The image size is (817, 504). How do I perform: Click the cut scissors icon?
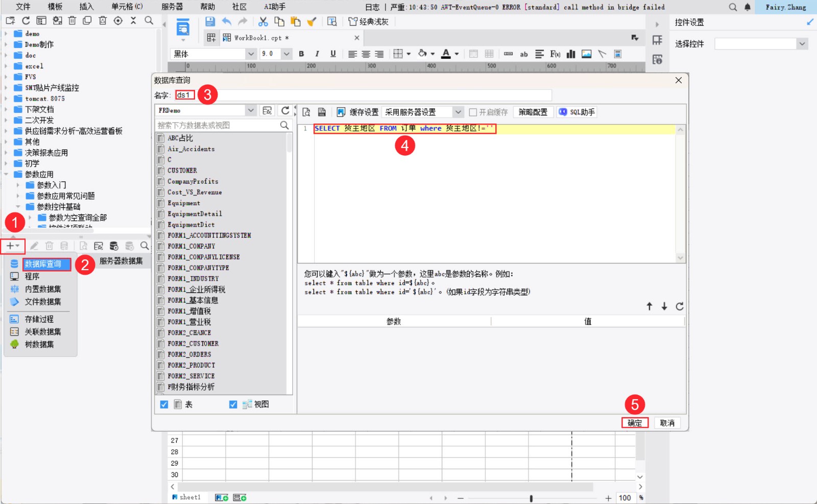pyautogui.click(x=263, y=21)
